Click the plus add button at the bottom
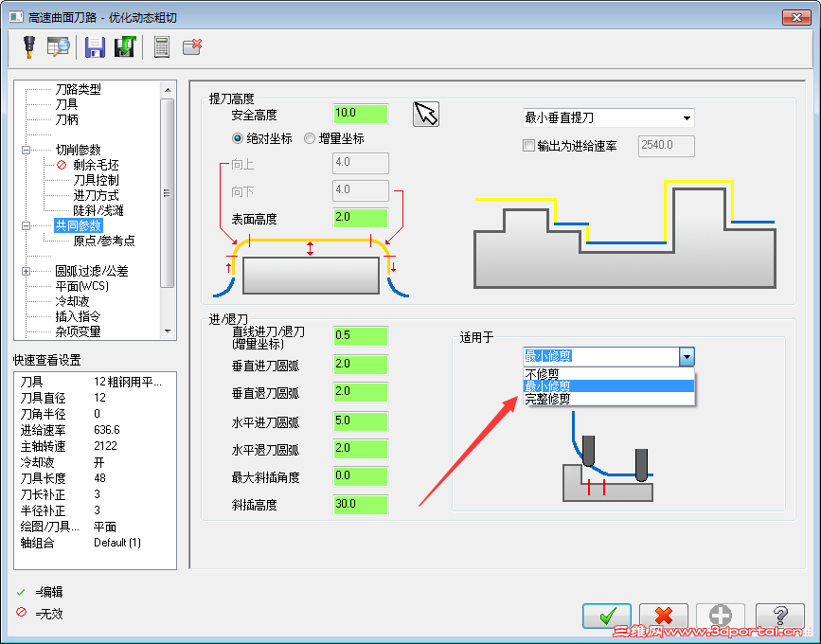Image resolution: width=821 pixels, height=644 pixels. pos(721,617)
